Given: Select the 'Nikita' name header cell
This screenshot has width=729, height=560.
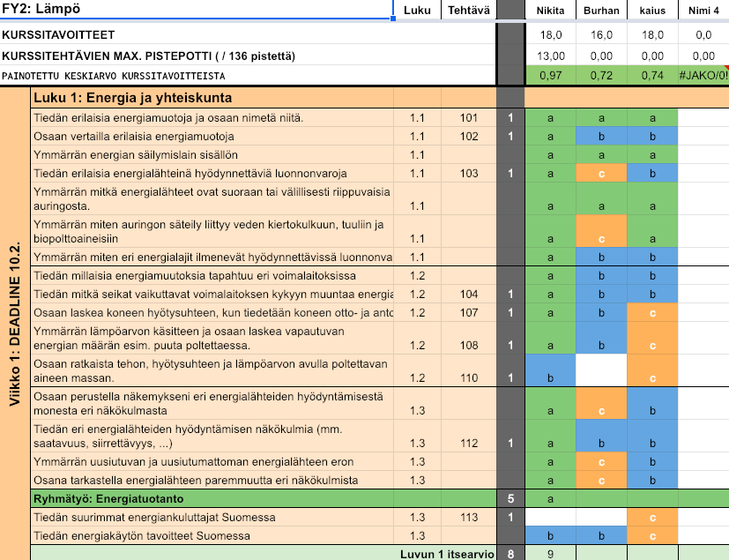Looking at the screenshot, I should tap(550, 11).
